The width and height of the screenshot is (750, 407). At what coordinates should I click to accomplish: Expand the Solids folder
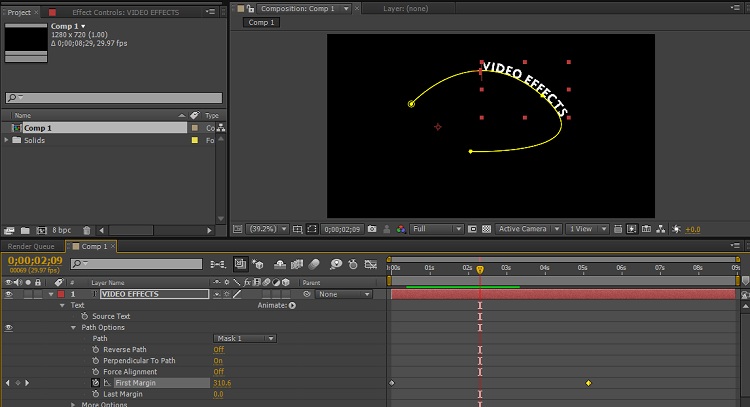(x=6, y=140)
